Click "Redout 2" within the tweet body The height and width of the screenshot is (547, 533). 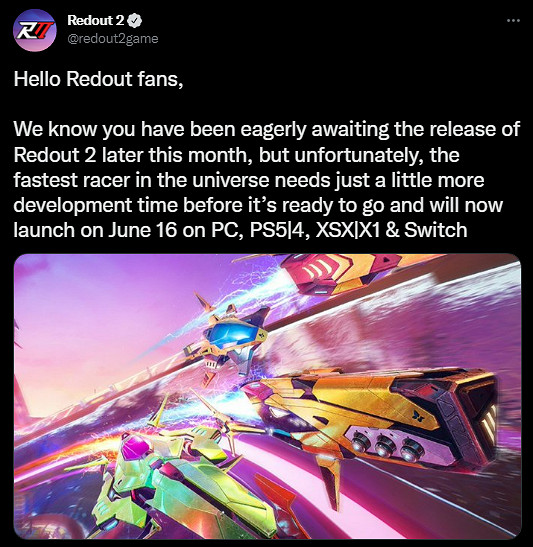coord(55,155)
